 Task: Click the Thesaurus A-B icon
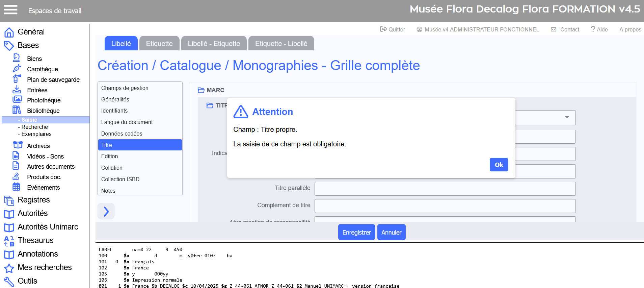(x=9, y=241)
